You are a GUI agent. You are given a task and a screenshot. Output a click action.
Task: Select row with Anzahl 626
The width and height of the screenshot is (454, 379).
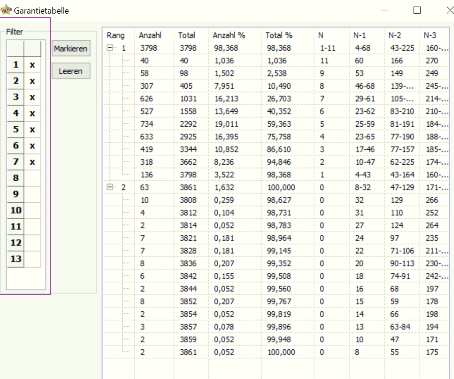[x=277, y=99]
